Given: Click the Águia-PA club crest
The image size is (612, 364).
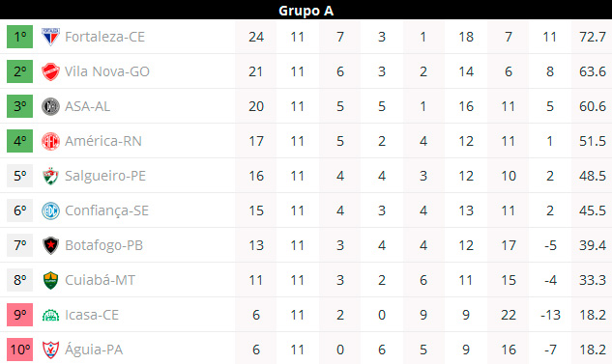Looking at the screenshot, I should tap(50, 350).
